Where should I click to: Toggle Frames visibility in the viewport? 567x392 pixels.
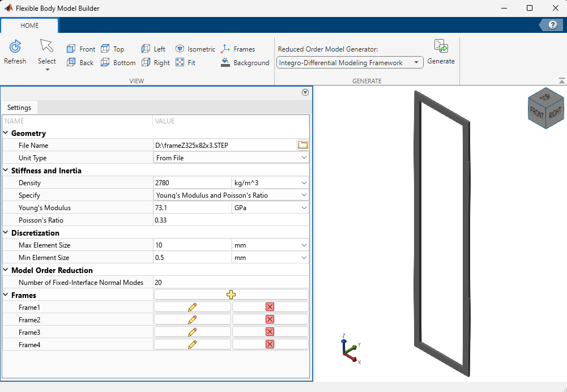click(238, 49)
